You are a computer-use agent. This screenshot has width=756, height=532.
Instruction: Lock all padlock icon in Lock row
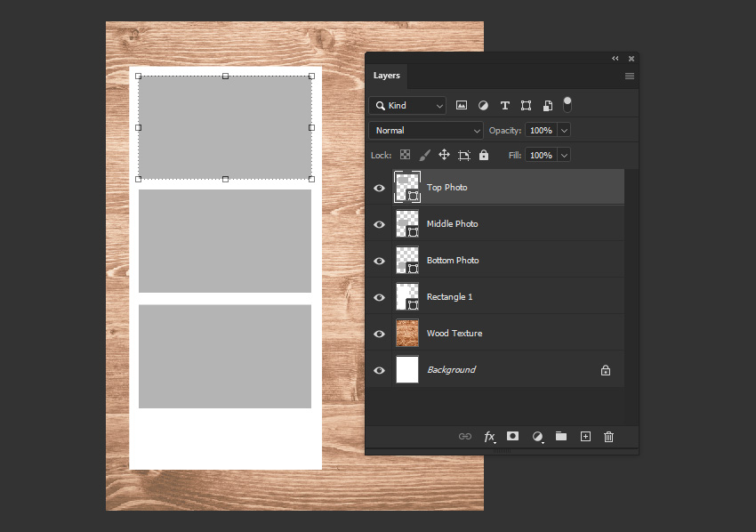click(484, 155)
